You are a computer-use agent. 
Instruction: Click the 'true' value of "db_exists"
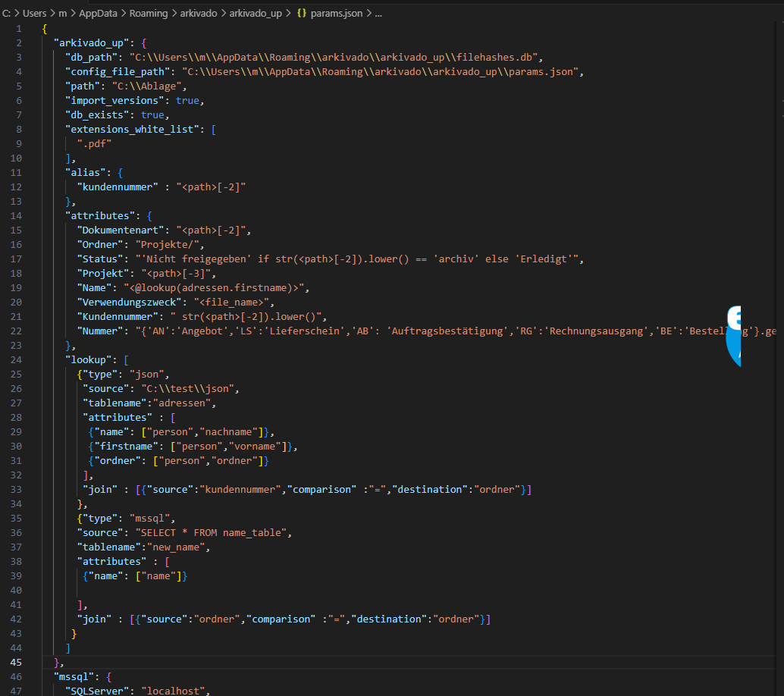152,115
